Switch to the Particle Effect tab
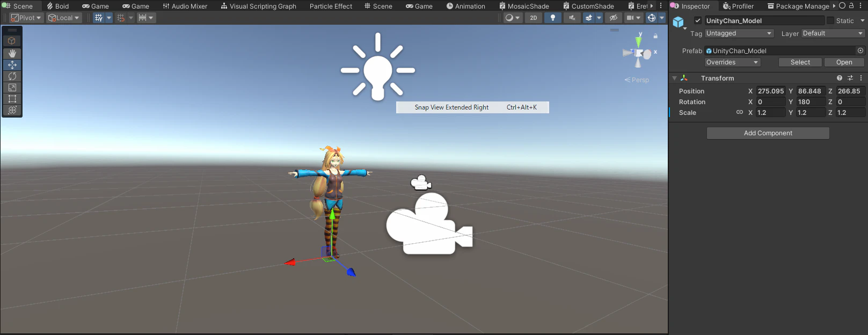The width and height of the screenshot is (868, 335). coord(331,6)
